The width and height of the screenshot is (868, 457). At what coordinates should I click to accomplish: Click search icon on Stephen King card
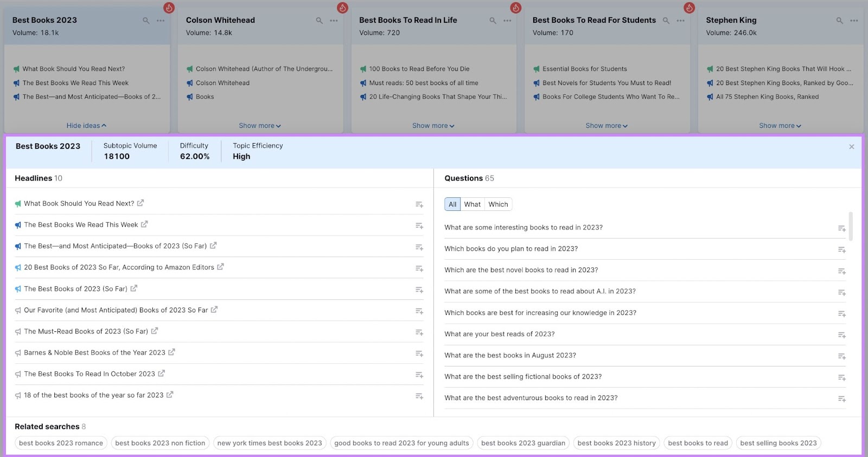pos(839,21)
